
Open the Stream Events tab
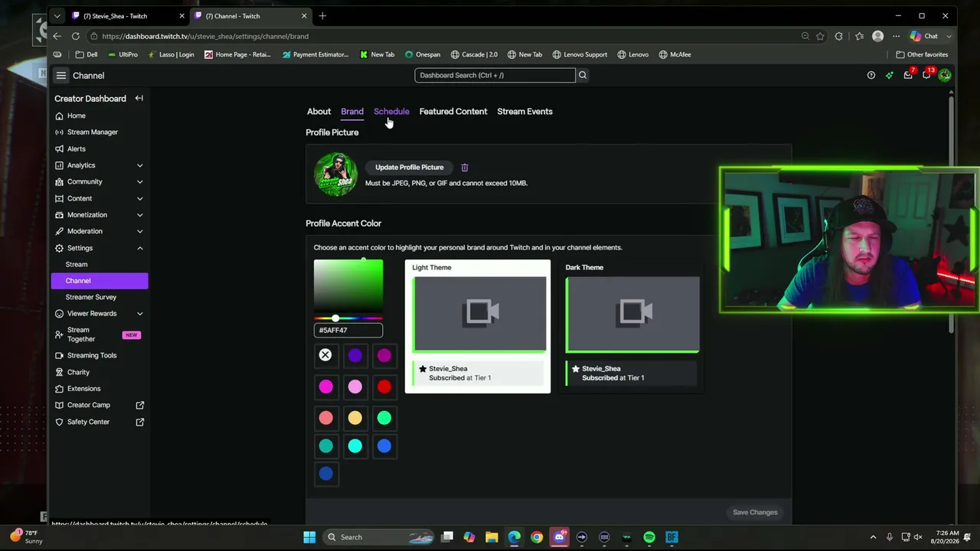(524, 112)
